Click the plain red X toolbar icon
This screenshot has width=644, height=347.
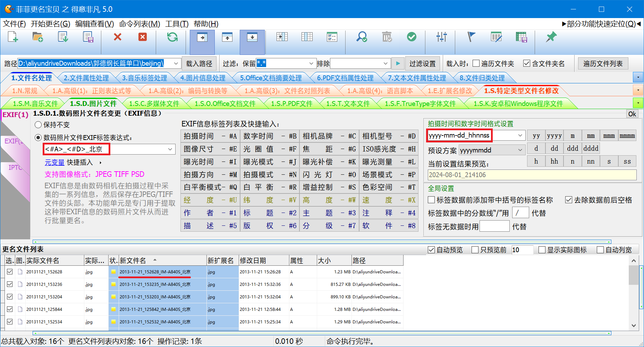[118, 37]
